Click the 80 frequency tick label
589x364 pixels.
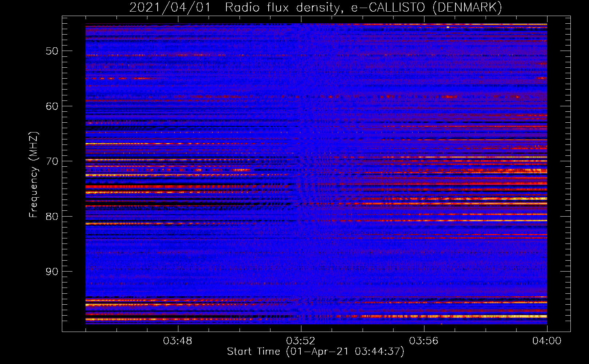point(52,217)
